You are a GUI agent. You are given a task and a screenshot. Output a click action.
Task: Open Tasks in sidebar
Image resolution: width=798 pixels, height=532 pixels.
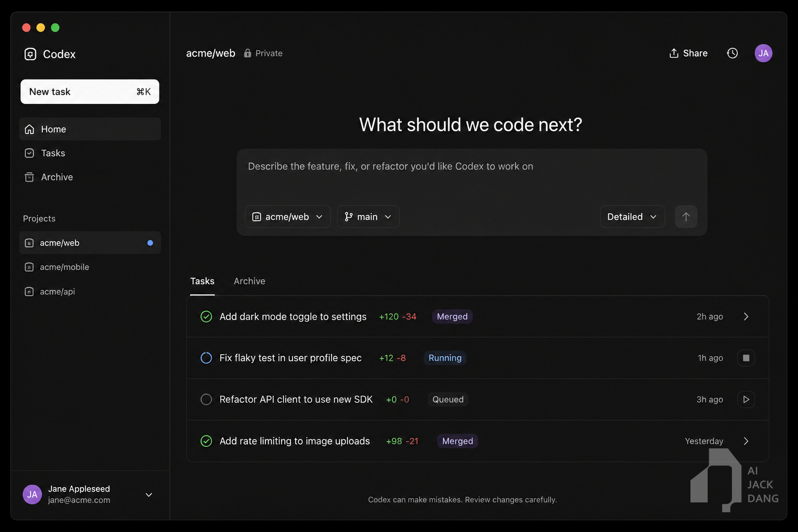(x=90, y=153)
